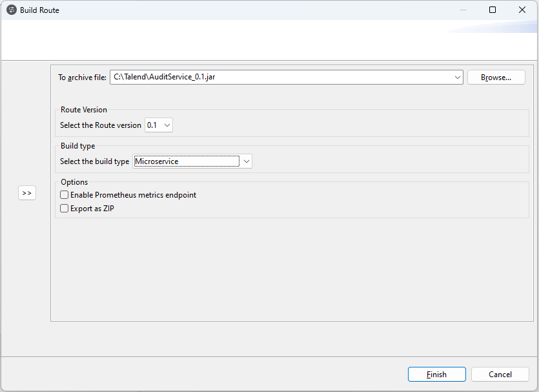Enable Prometheus metrics endpoint checkbox
The image size is (539, 392).
click(65, 195)
